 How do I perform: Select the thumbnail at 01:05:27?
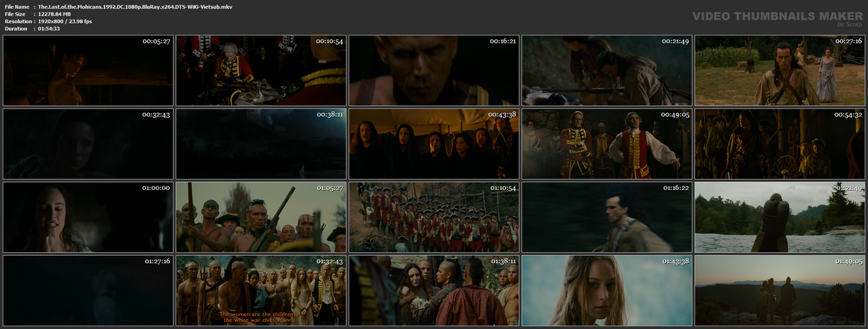click(x=261, y=217)
